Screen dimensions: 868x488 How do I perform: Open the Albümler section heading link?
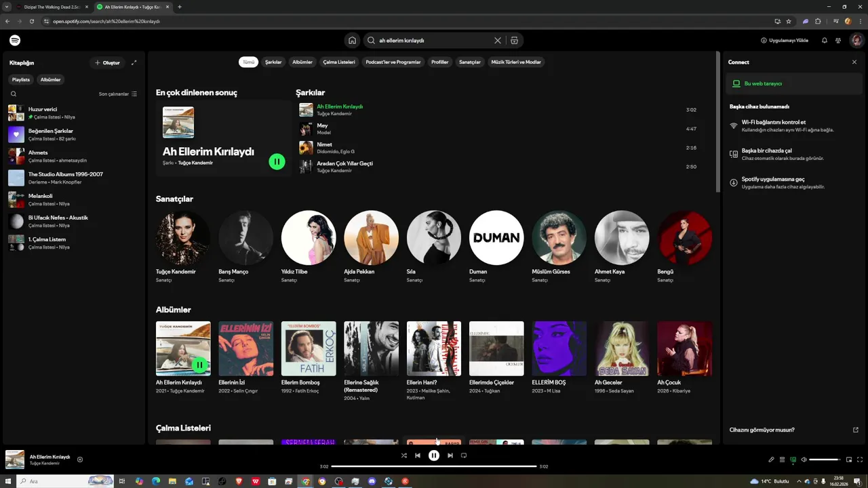point(173,310)
